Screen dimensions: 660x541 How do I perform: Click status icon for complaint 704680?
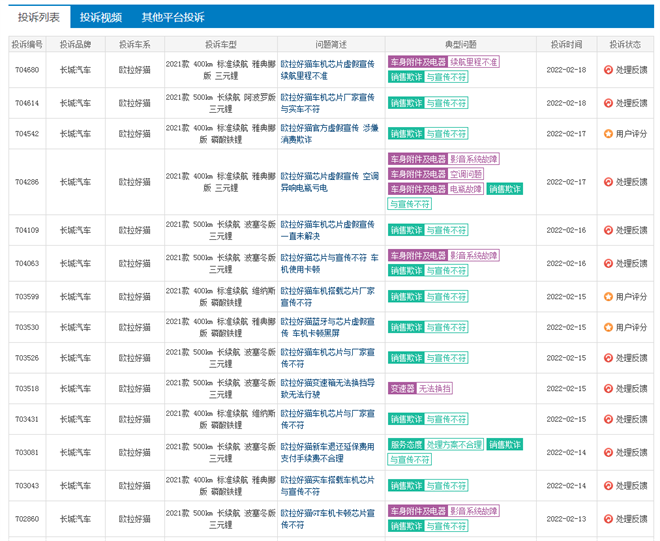pyautogui.click(x=608, y=70)
